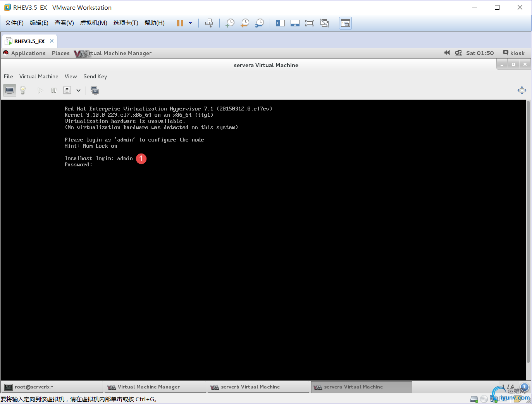The width and height of the screenshot is (532, 404).
Task: Click the network adapter status icon in VMware
Action: pos(494,399)
